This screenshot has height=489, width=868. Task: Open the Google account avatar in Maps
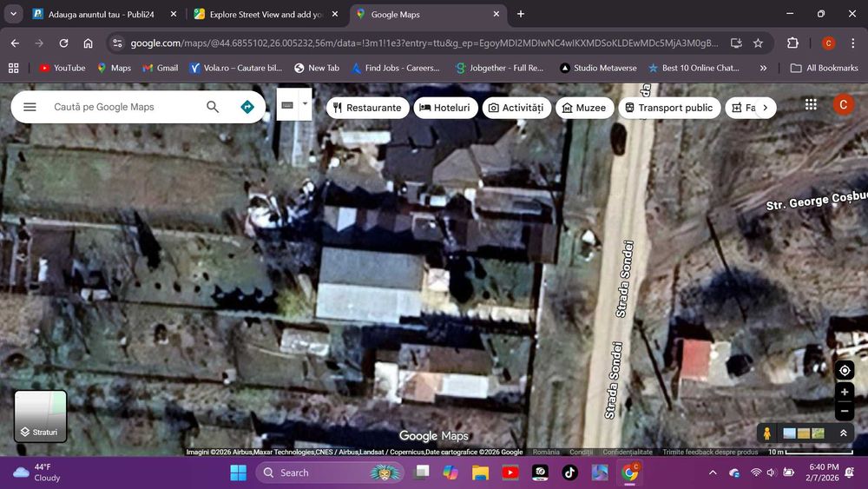pos(843,105)
